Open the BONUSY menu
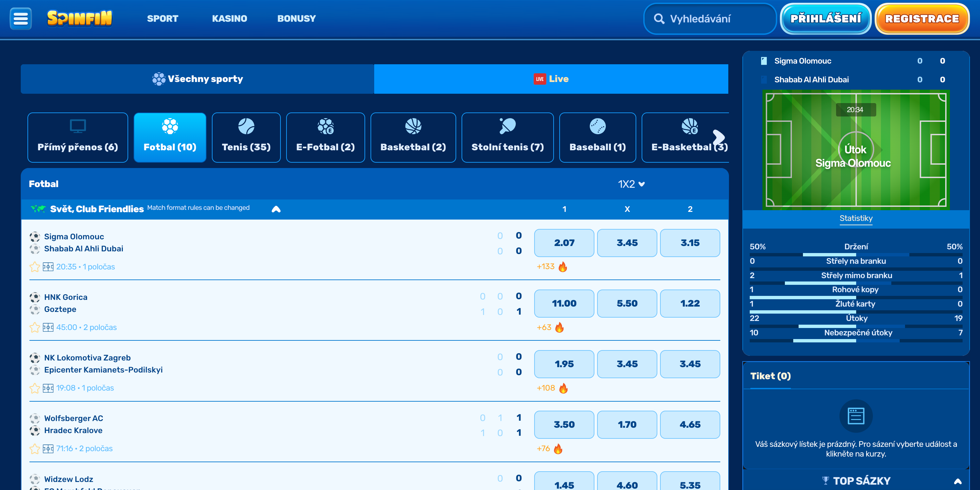 (x=296, y=19)
